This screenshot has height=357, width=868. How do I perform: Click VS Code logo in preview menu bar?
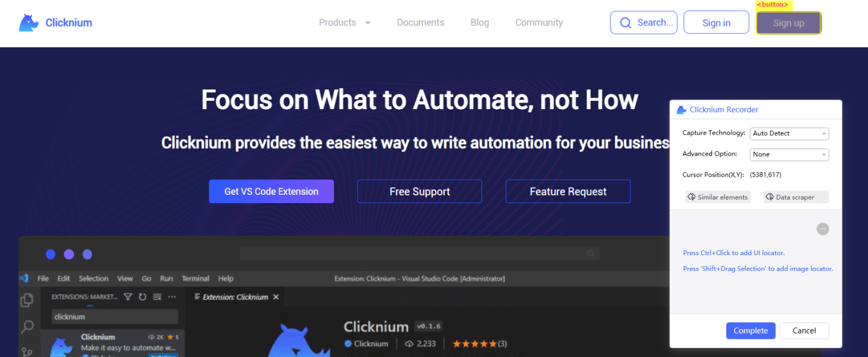click(24, 279)
